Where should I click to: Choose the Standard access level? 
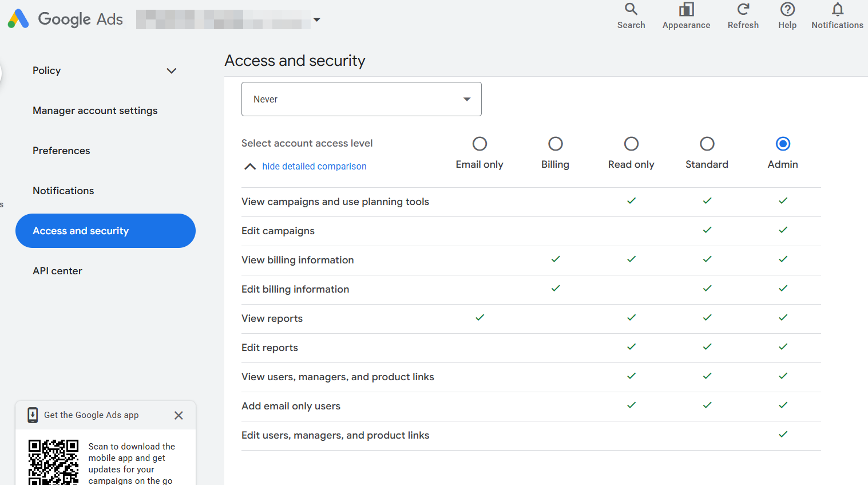pos(707,144)
